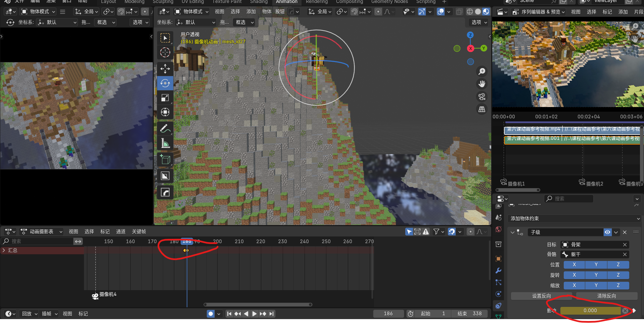
Task: Clear the 目标 骨架 target field
Action: pyautogui.click(x=625, y=245)
